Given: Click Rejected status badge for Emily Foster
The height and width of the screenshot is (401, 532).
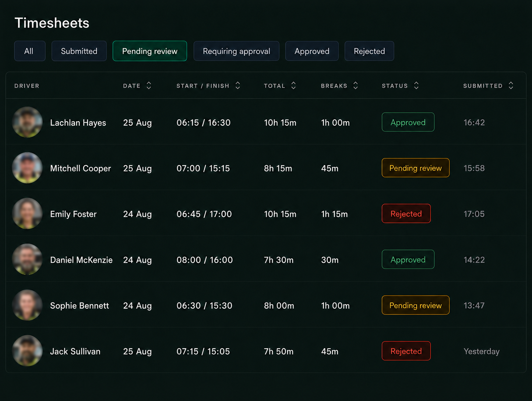Looking at the screenshot, I should click(x=406, y=213).
